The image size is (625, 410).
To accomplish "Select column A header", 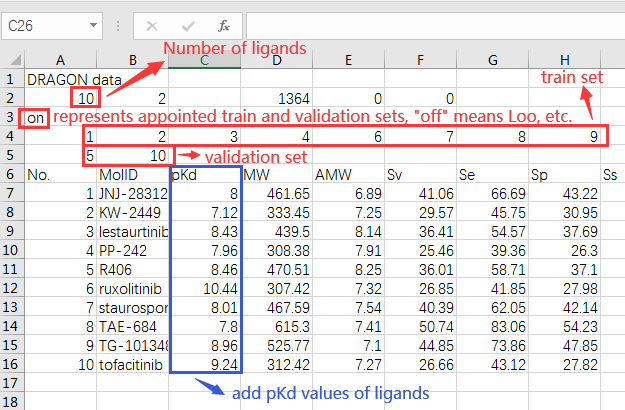I will [61, 61].
